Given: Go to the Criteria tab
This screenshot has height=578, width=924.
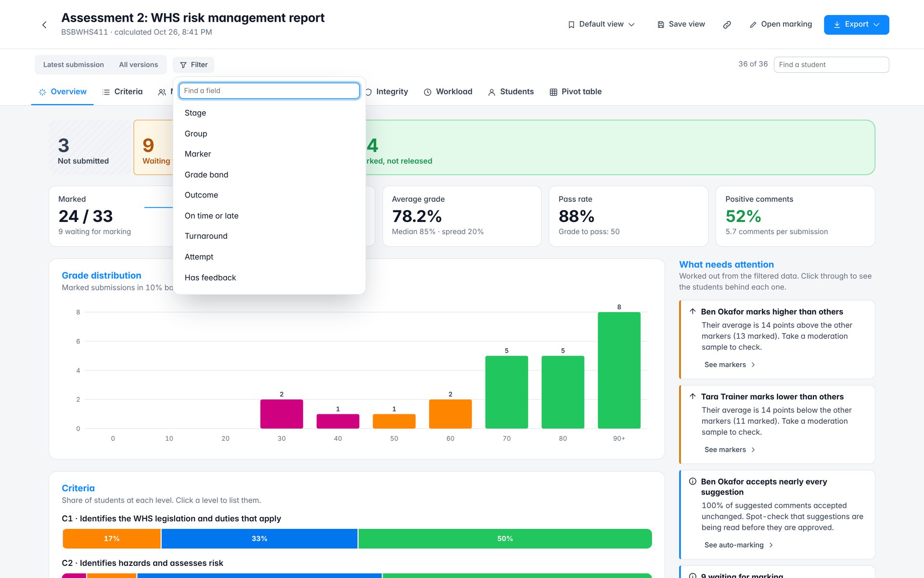Looking at the screenshot, I should 122,92.
